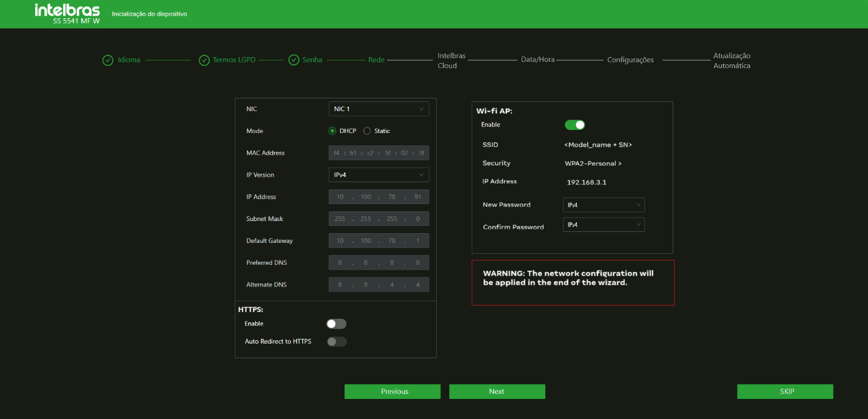868x419 pixels.
Task: Toggle the HTTPS Enable switch
Action: click(337, 324)
